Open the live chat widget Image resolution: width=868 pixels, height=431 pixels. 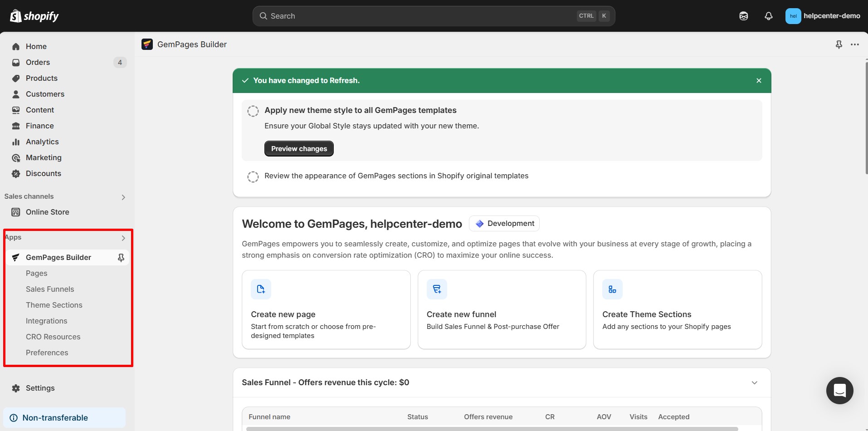pyautogui.click(x=839, y=390)
